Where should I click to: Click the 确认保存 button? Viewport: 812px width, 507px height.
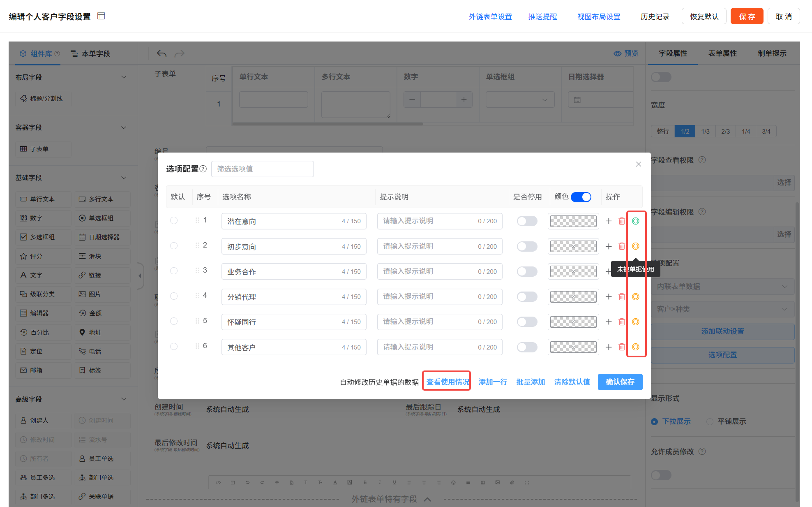(620, 382)
